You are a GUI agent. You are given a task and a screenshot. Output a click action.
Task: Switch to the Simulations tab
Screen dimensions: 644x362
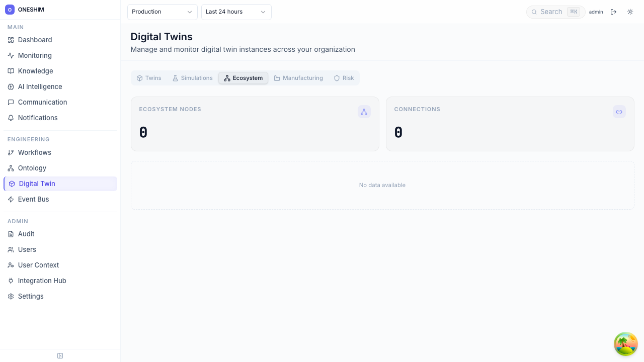point(192,78)
